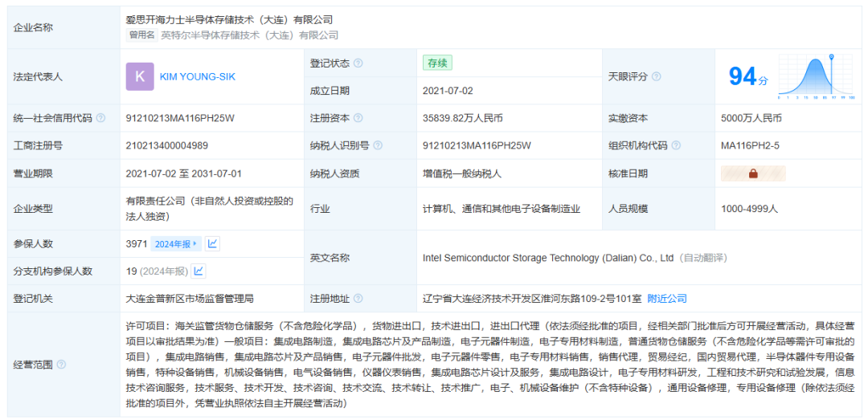The width and height of the screenshot is (868, 420).
Task: Select the branch insured count 19 (2024年报)
Action: (158, 271)
